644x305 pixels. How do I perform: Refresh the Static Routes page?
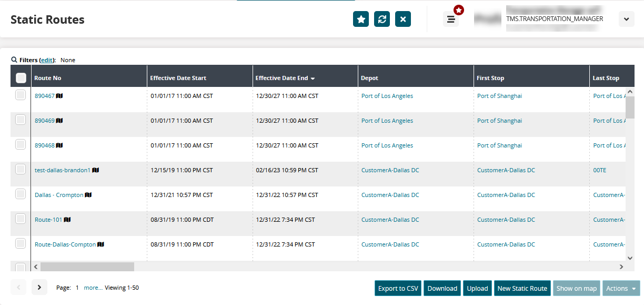click(382, 19)
